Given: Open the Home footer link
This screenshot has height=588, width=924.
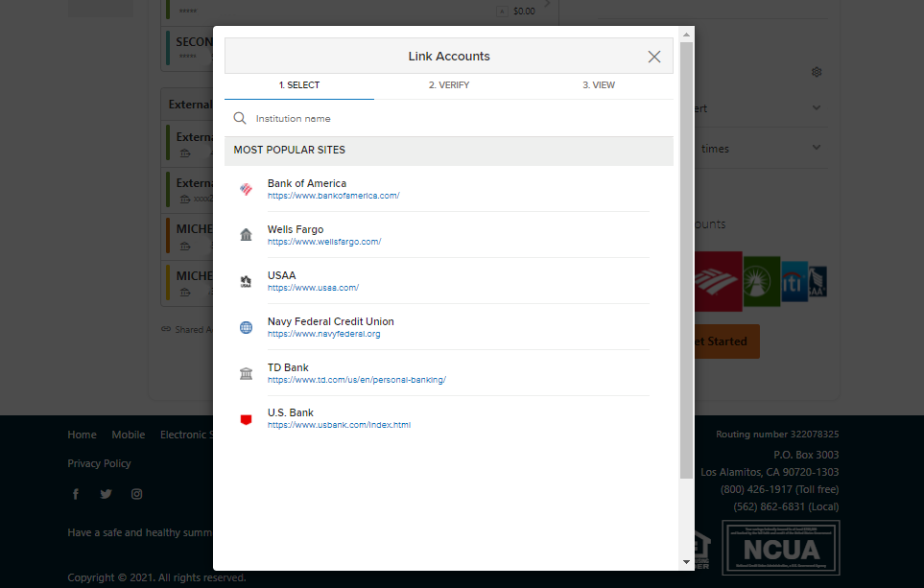Looking at the screenshot, I should click(82, 435).
